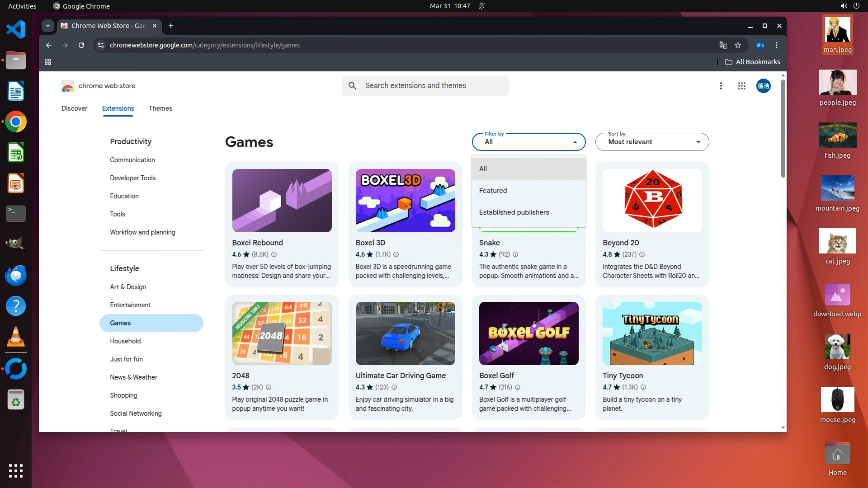Screen dimensions: 868x488
Task: Open the web store more options menu
Action: click(x=721, y=86)
